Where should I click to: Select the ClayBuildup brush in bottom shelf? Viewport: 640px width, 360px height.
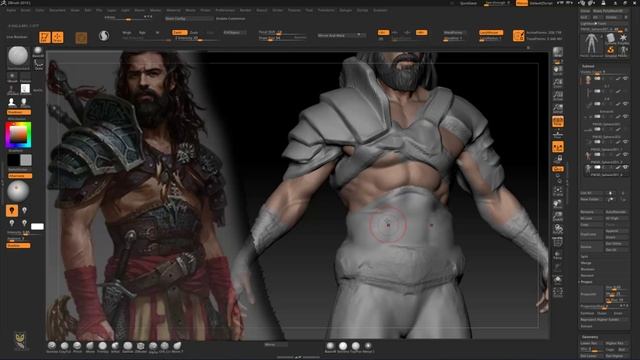pos(64,347)
